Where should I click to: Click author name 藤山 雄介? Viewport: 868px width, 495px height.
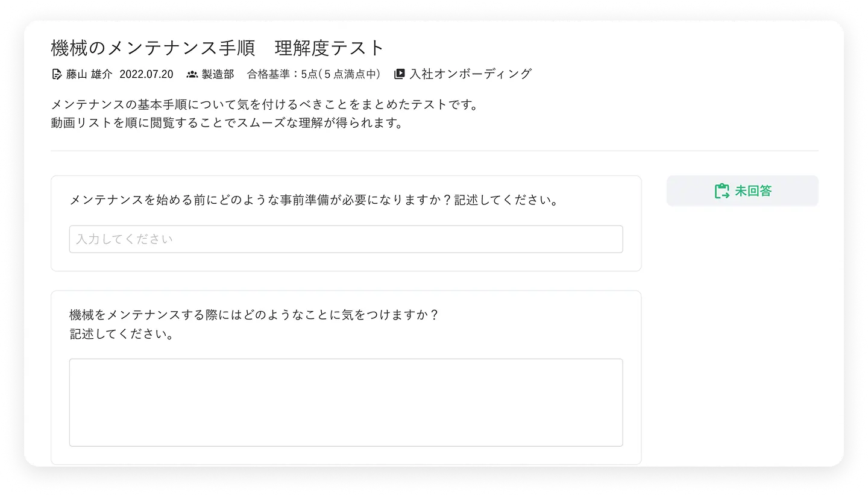[x=89, y=74]
